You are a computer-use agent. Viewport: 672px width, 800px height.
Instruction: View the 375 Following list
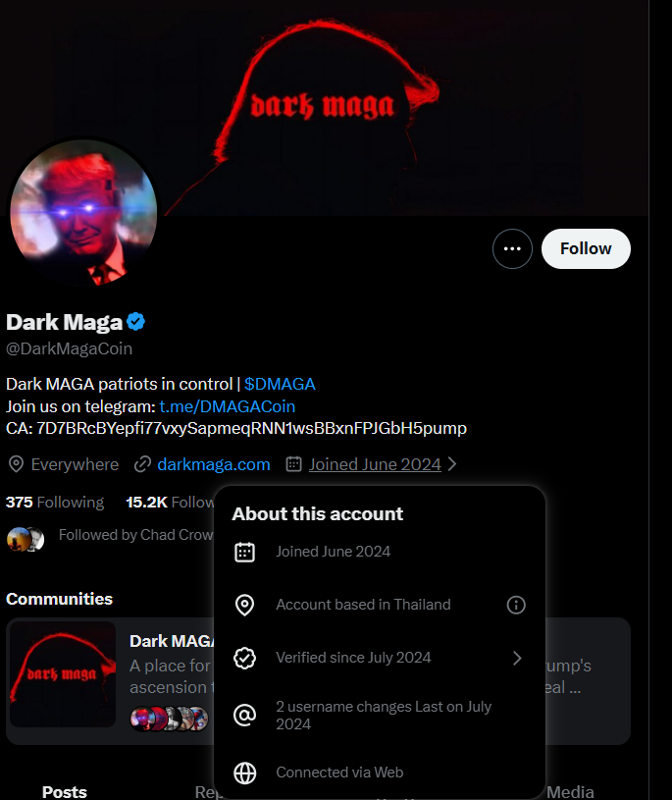[55, 503]
